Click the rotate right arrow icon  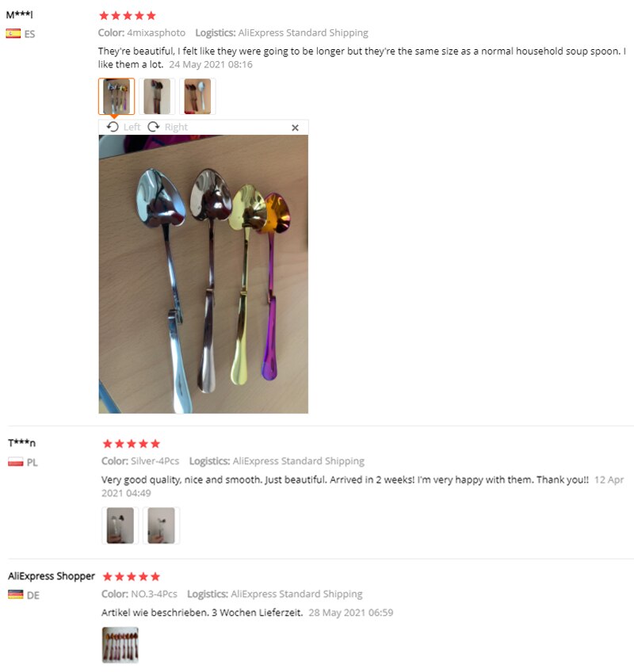(x=154, y=127)
